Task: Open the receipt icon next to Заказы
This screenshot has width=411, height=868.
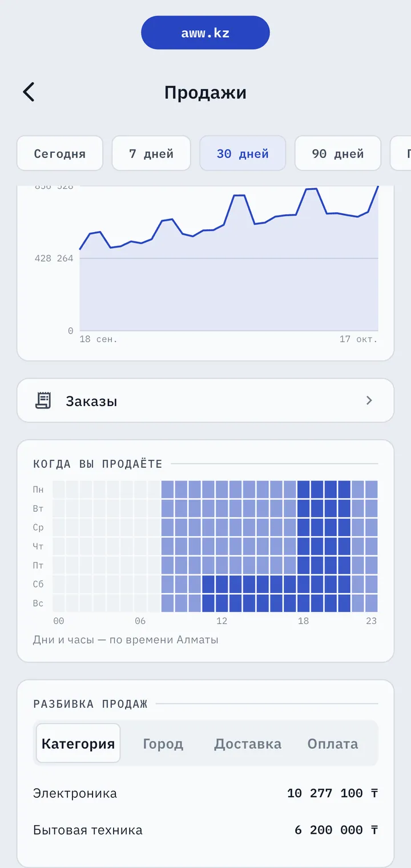Action: tap(43, 400)
